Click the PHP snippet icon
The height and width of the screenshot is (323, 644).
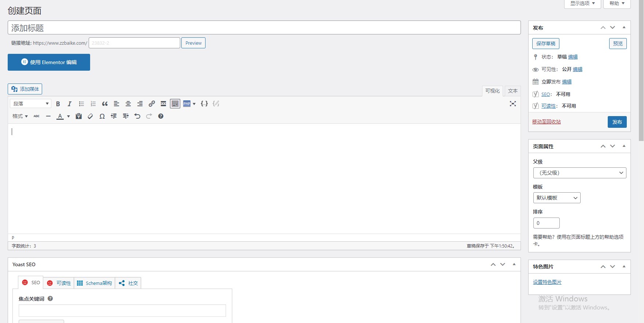(x=187, y=104)
